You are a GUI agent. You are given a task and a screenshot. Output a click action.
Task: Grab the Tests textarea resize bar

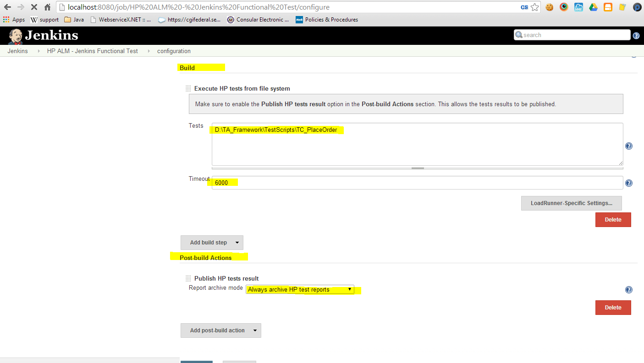click(x=418, y=168)
